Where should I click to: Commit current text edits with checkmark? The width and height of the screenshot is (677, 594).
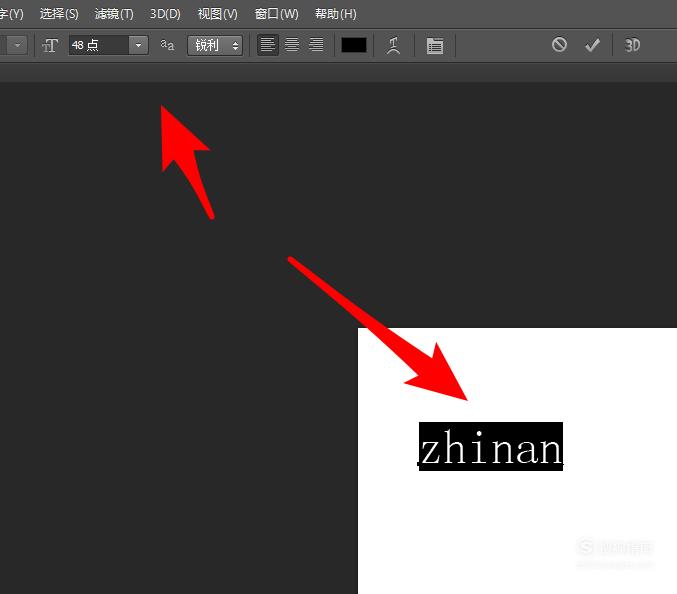[x=592, y=45]
